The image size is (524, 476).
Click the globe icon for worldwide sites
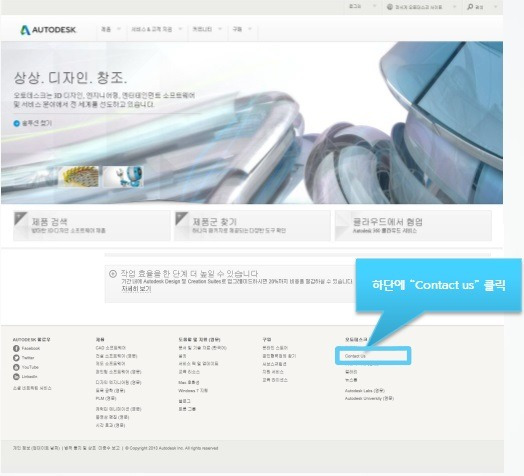point(390,7)
